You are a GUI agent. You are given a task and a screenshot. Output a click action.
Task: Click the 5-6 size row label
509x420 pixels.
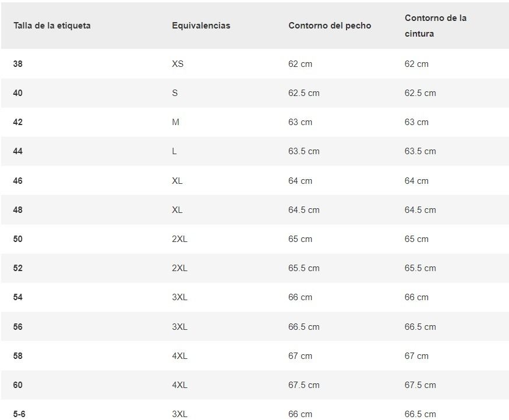tap(19, 414)
